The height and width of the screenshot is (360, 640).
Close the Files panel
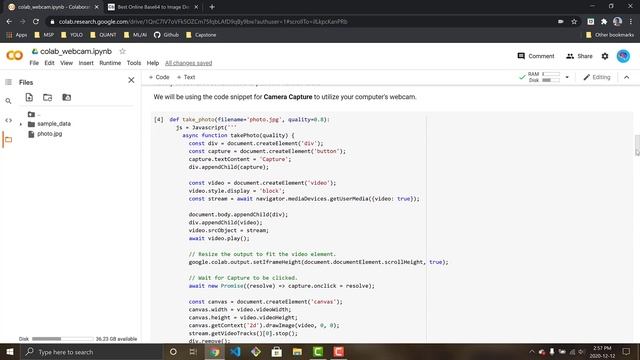(x=131, y=80)
